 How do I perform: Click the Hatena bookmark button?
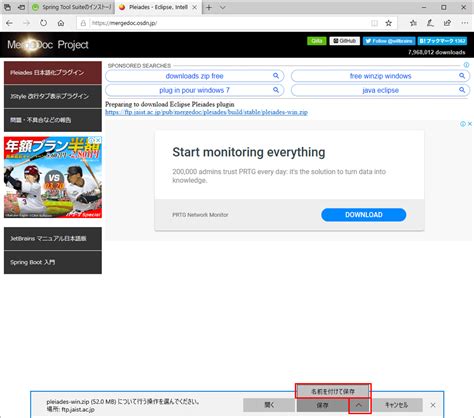pos(442,41)
